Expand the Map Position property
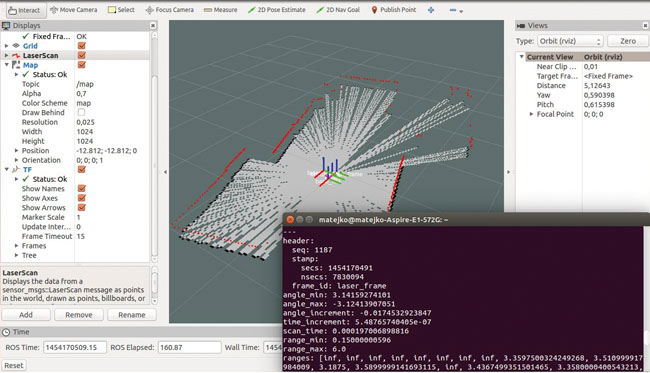The height and width of the screenshot is (373, 650). tap(16, 150)
